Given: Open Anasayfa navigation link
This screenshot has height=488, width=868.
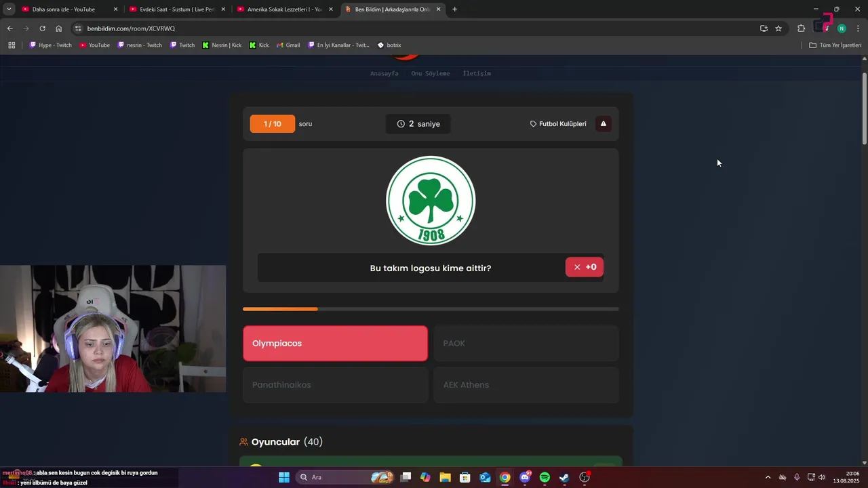Looking at the screenshot, I should click(384, 73).
